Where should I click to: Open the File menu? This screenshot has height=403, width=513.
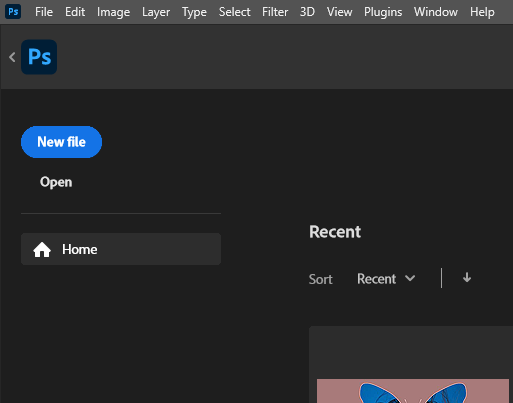(44, 12)
